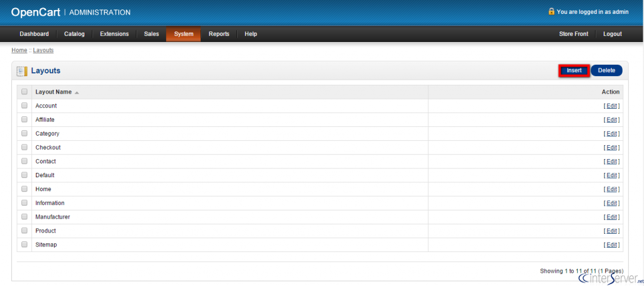The width and height of the screenshot is (644, 286).
Task: Click the Contact layout name
Action: tap(45, 162)
